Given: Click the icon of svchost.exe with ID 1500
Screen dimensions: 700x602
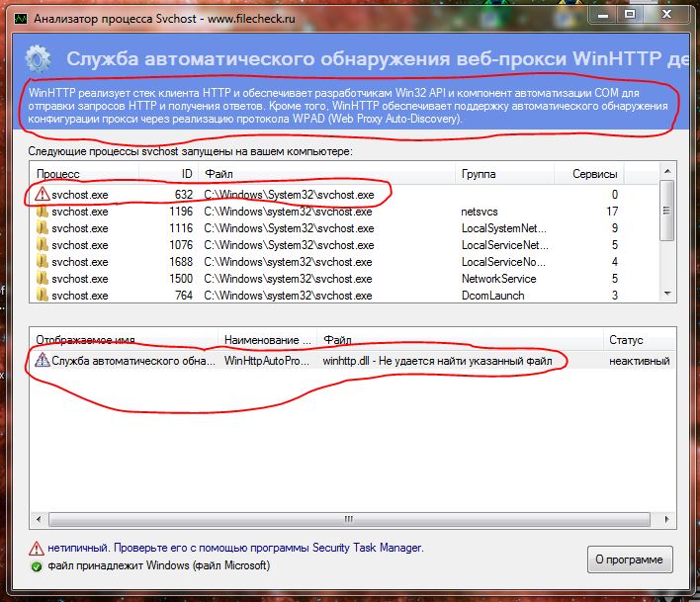Looking at the screenshot, I should (43, 279).
